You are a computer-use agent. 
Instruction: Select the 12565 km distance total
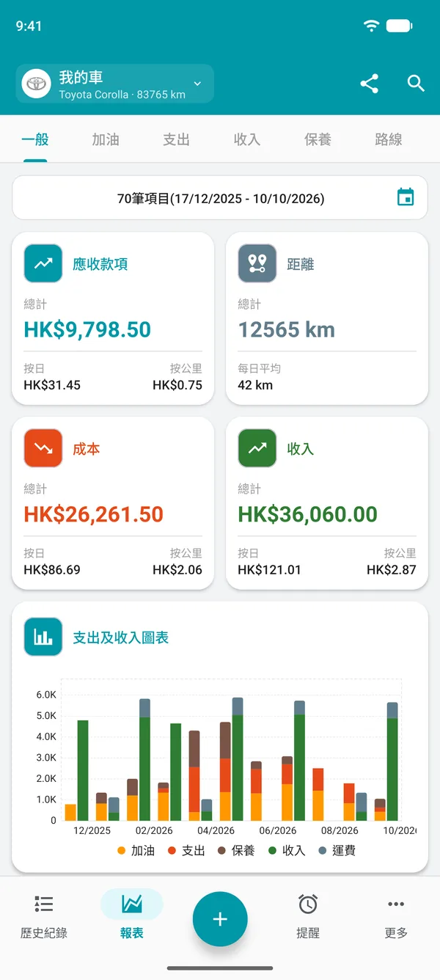(287, 329)
